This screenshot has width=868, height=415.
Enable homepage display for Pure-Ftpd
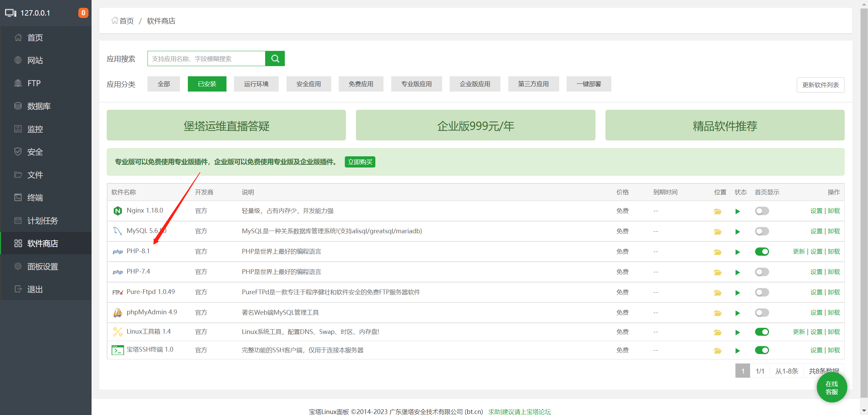click(x=762, y=292)
